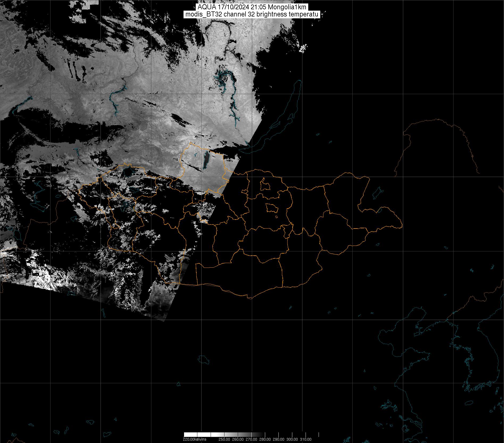This screenshot has width=504, height=443.
Task: Click the southernmost point of Mongolia's orange border
Action: [x=251, y=298]
